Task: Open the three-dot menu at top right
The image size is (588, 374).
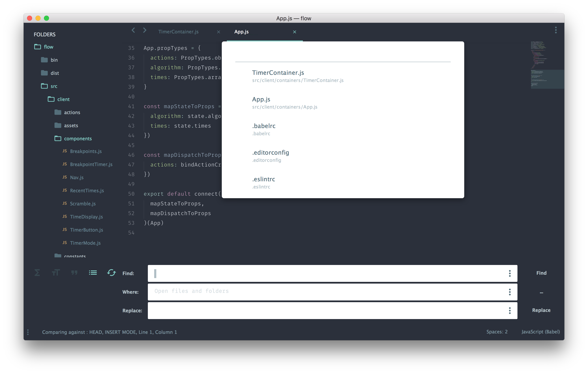Action: coord(556,30)
